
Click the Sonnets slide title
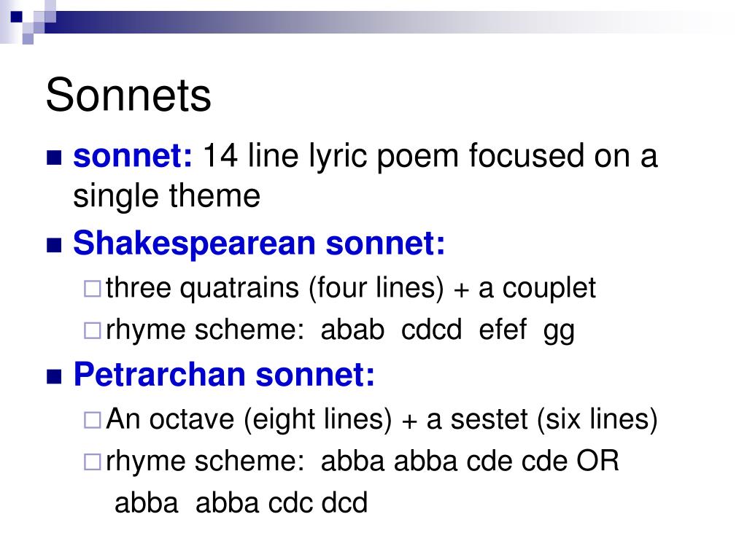(128, 96)
